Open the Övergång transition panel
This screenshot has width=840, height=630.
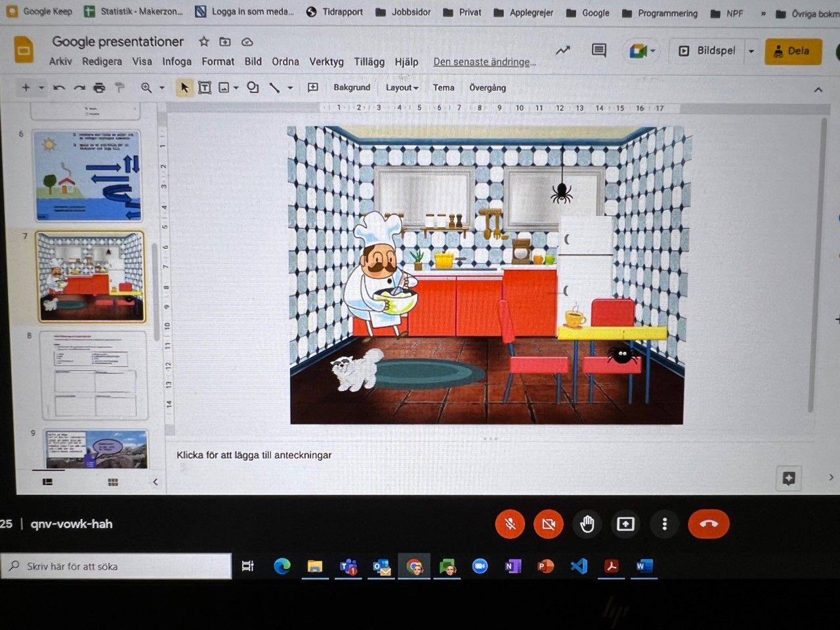[488, 87]
